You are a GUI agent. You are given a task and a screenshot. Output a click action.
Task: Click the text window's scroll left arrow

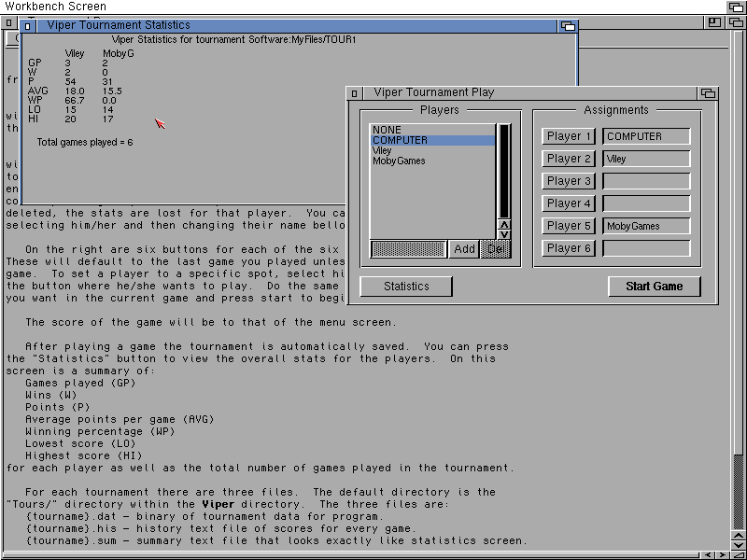709,555
